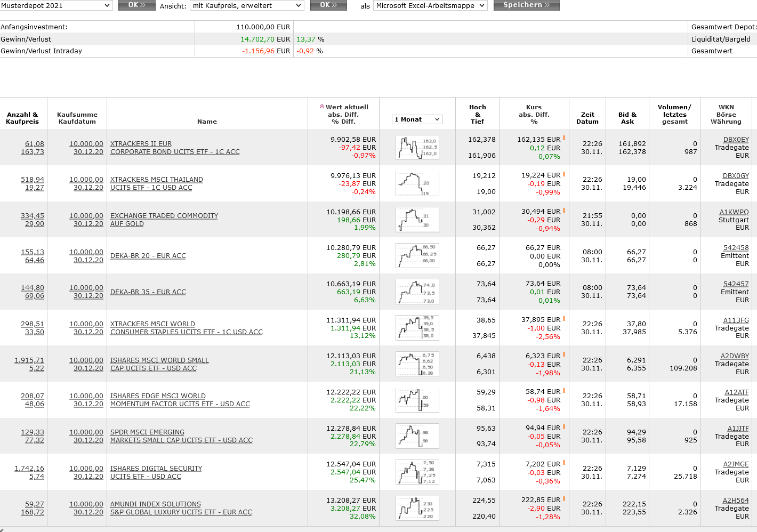Click OK next to the Musterdepot dropdown
The height and width of the screenshot is (532, 757).
tap(136, 5)
